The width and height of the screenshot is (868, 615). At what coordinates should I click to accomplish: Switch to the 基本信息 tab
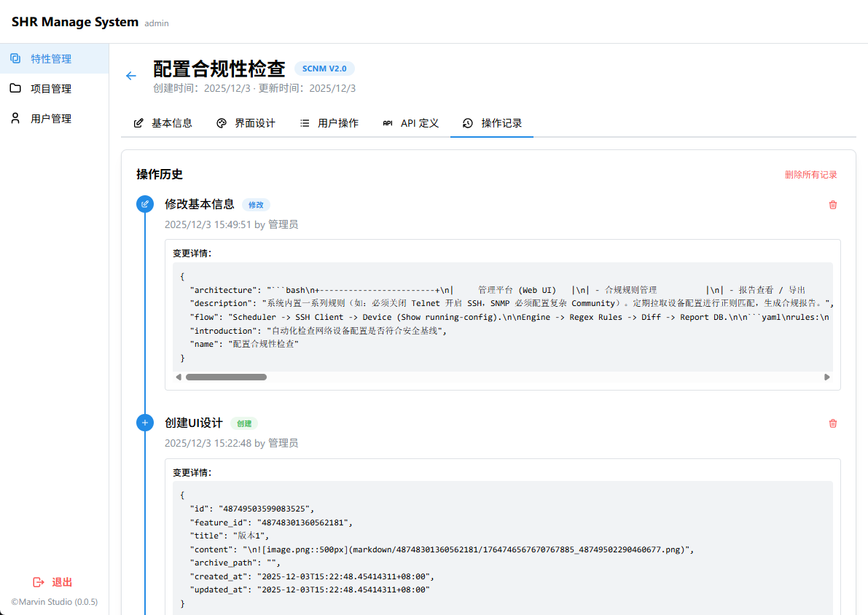pyautogui.click(x=163, y=123)
